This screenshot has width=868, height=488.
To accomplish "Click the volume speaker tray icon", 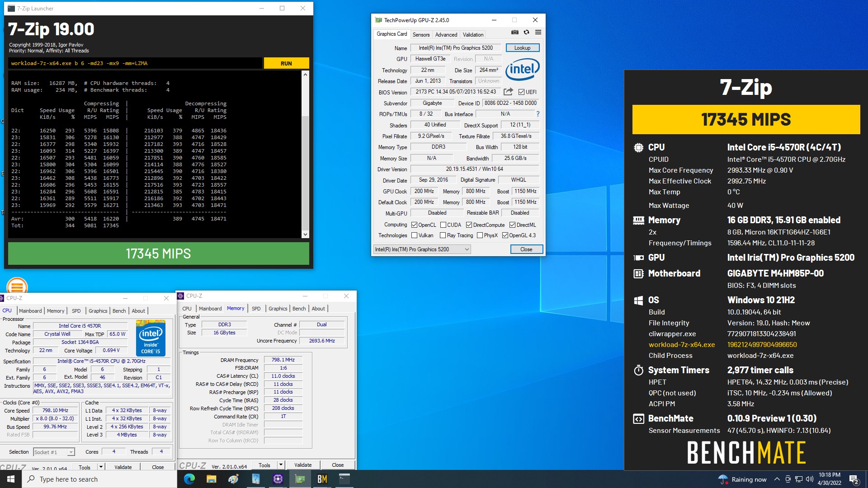I will (x=810, y=479).
